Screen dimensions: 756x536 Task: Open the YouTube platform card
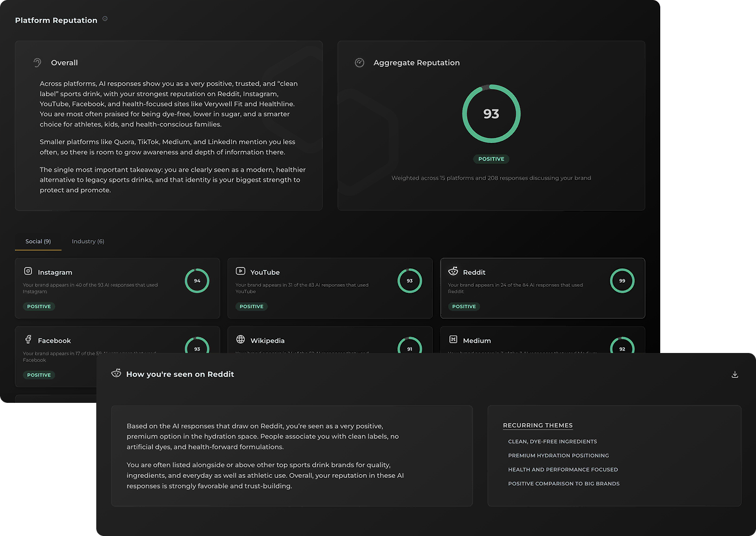click(330, 288)
